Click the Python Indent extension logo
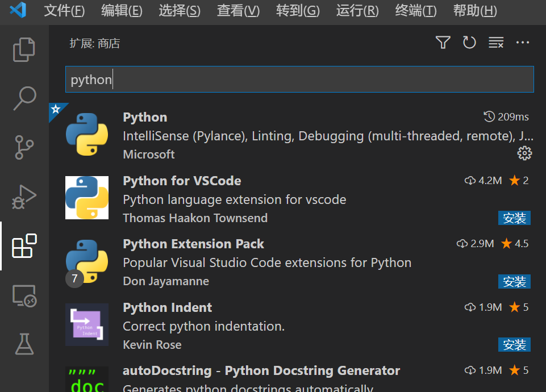The image size is (546, 392). coord(87,324)
